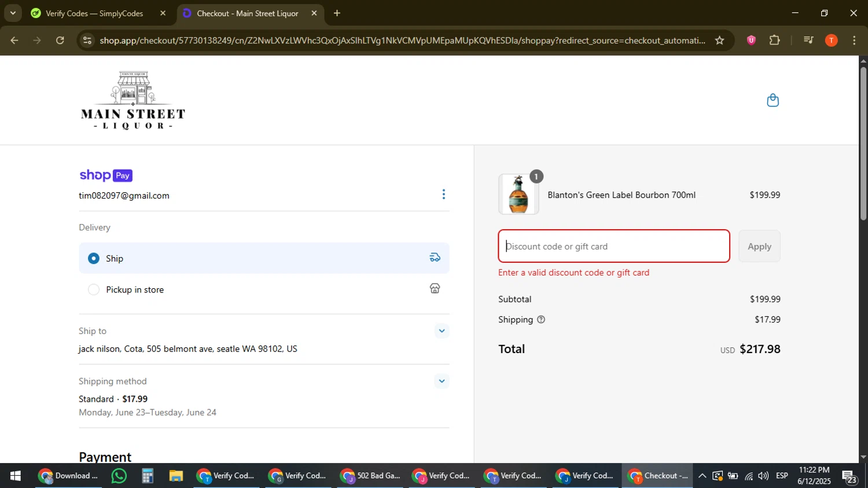868x488 pixels.
Task: Close the Verify Codes SimplyCodes tab
Action: [163, 13]
